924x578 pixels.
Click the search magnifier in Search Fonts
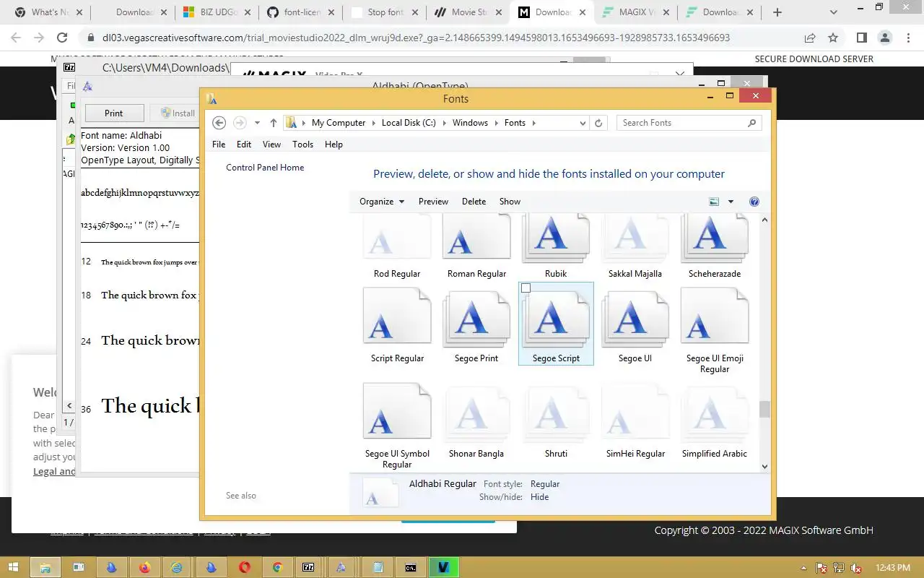pos(751,123)
